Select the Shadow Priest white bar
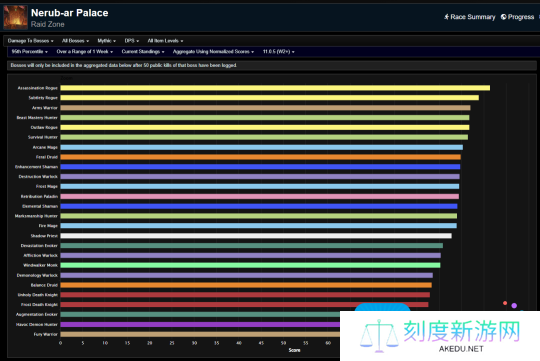This screenshot has width=540, height=361. tap(256, 236)
